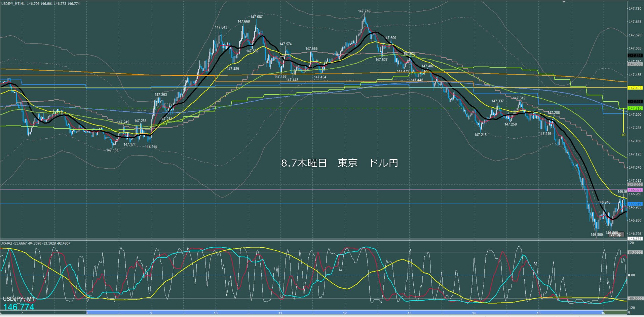
Task: Click the hour 12 mark on time axis
Action: tap(345, 313)
